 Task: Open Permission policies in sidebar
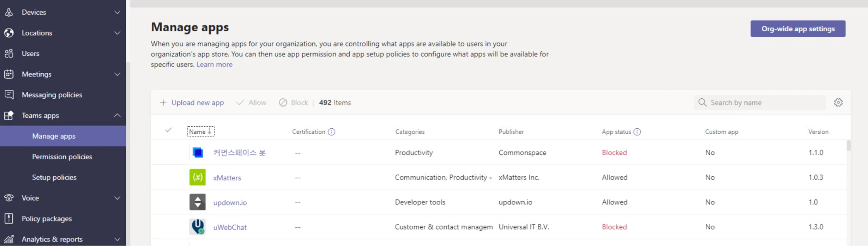click(x=62, y=157)
